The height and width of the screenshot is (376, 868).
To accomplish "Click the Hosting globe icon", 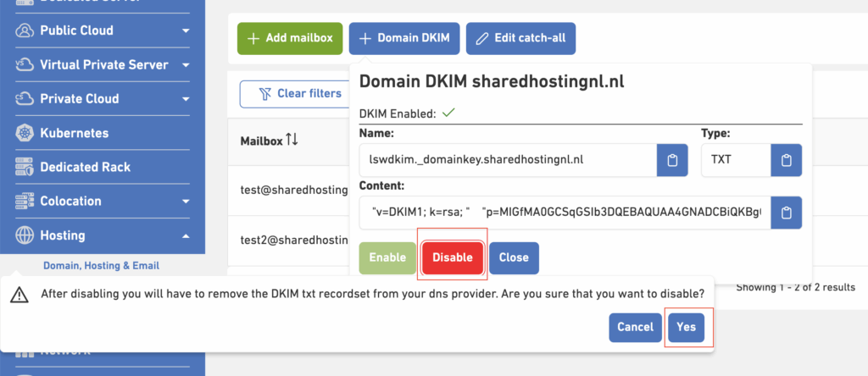I will click(25, 235).
